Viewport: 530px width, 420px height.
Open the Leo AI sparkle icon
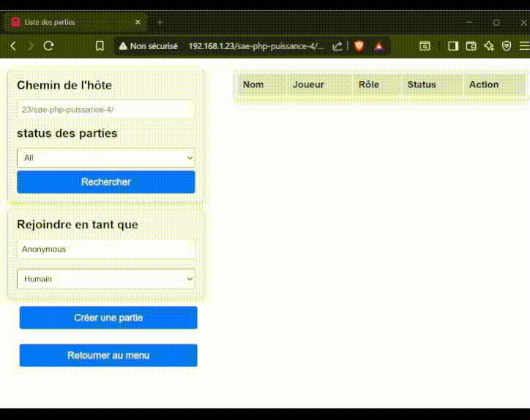[x=489, y=46]
